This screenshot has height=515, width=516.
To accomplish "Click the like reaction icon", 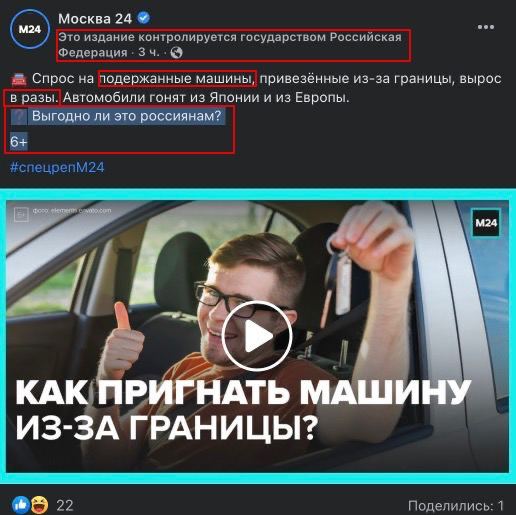I will point(21,505).
